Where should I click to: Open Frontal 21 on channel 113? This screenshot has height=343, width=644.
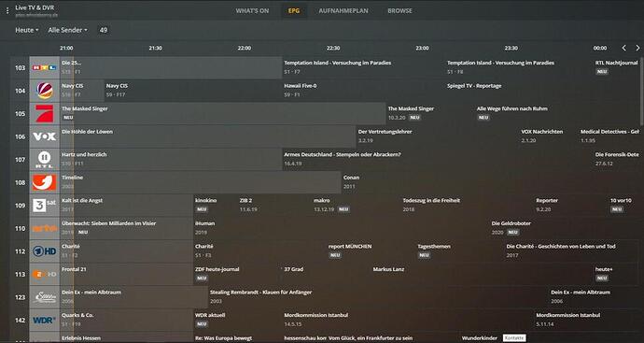click(x=127, y=275)
